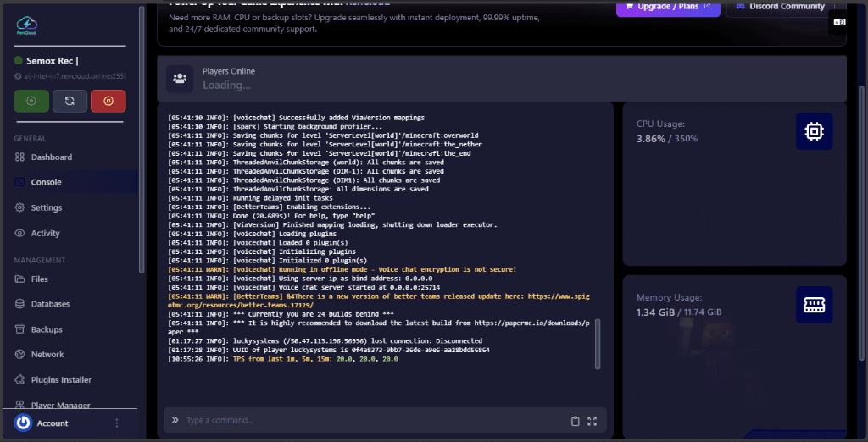This screenshot has width=868, height=442.
Task: Click the Players Online group icon
Action: point(180,79)
